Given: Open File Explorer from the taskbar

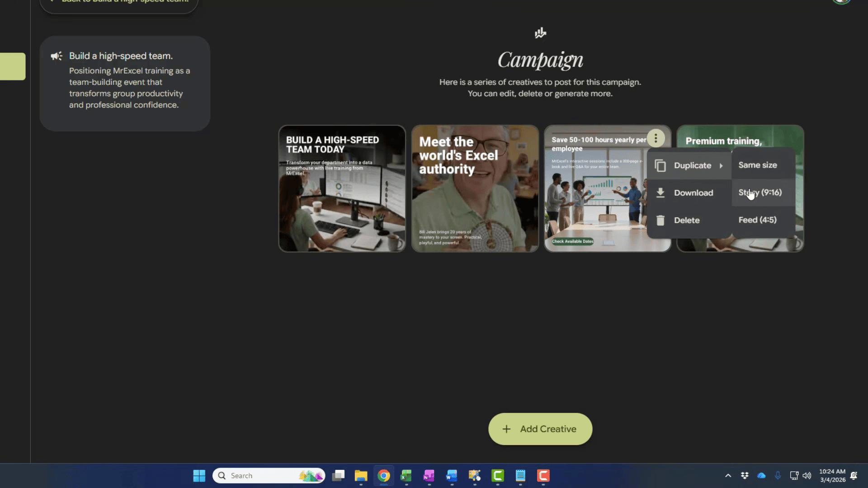Looking at the screenshot, I should pos(361,476).
